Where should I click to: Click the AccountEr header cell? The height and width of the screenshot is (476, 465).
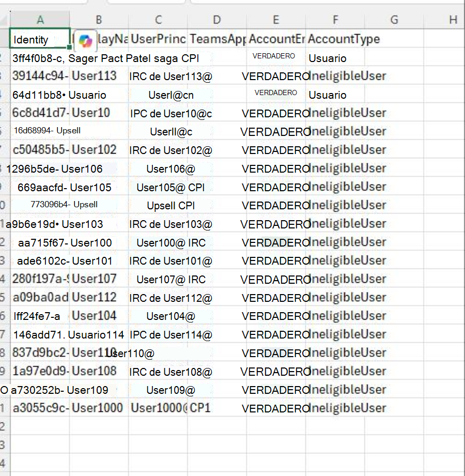(276, 39)
